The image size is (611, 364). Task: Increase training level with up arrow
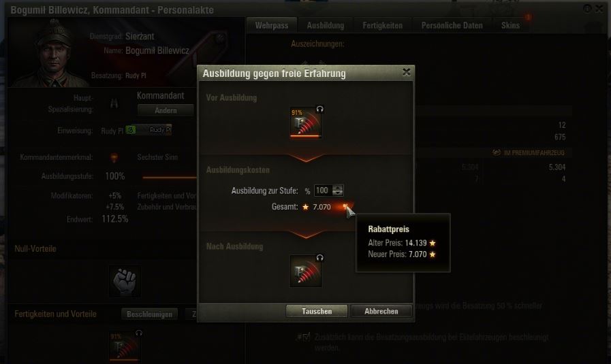point(339,188)
